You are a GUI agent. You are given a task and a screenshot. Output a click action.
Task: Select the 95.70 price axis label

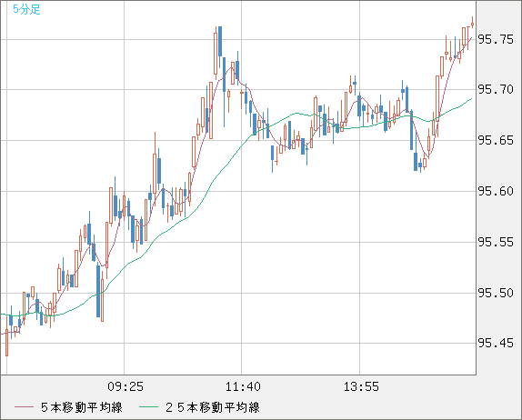[496, 89]
